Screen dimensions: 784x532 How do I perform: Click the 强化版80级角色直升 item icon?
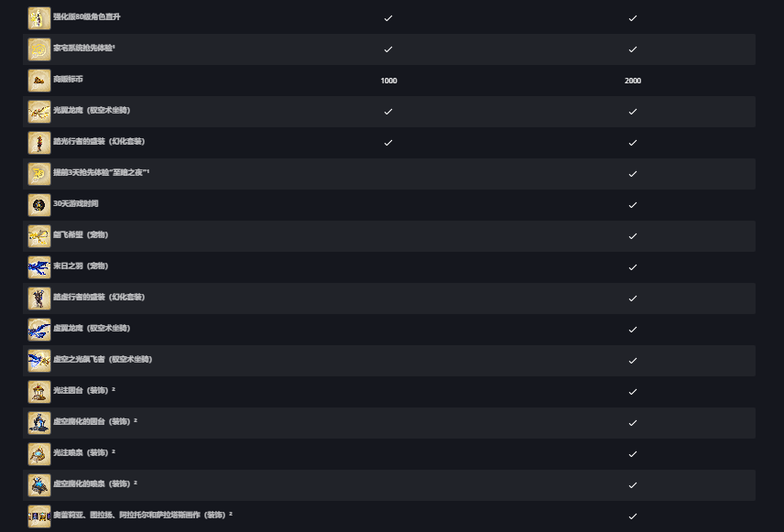39,18
